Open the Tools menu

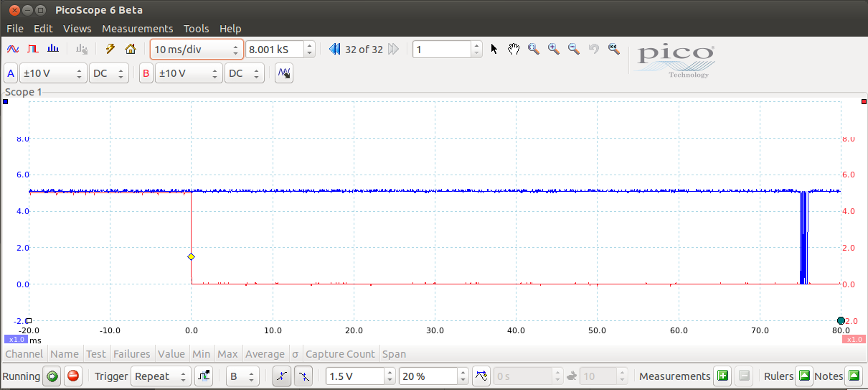click(x=197, y=29)
